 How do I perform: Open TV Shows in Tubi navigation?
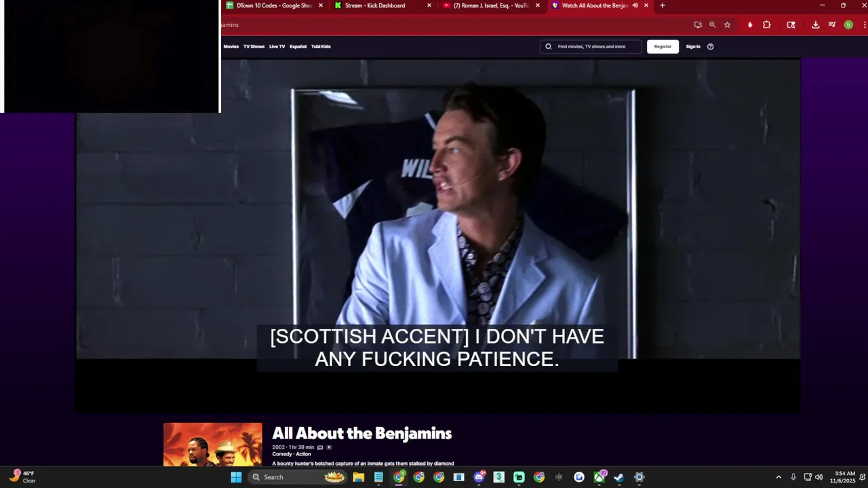(x=254, y=46)
